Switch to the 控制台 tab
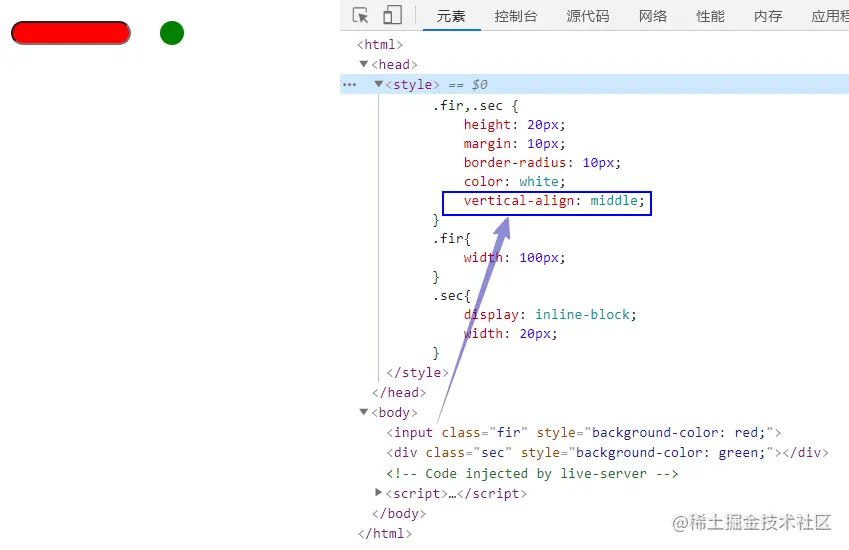The height and width of the screenshot is (550, 849). tap(515, 16)
